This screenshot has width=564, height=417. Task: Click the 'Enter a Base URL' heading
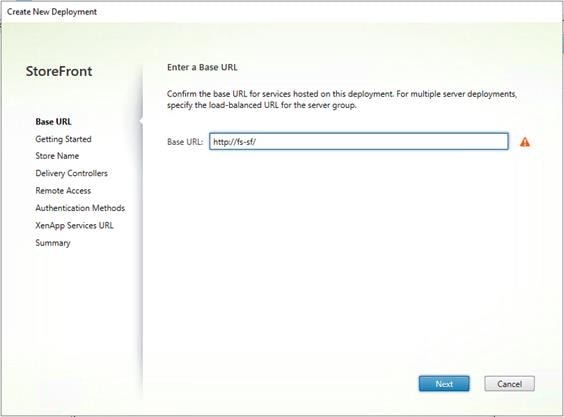click(202, 67)
